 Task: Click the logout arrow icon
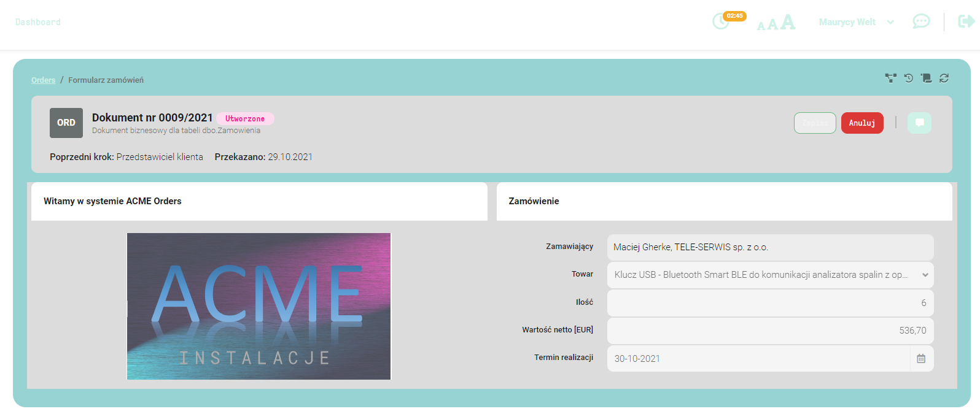pyautogui.click(x=966, y=22)
